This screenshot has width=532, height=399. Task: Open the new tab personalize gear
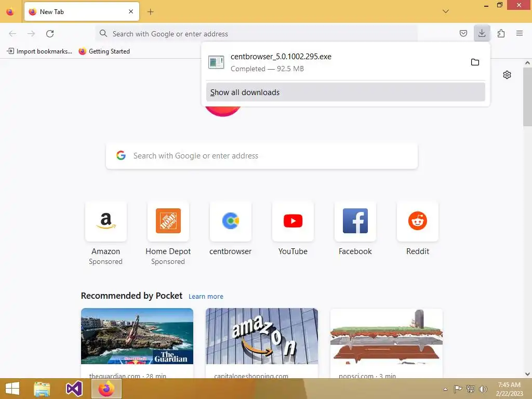point(507,75)
